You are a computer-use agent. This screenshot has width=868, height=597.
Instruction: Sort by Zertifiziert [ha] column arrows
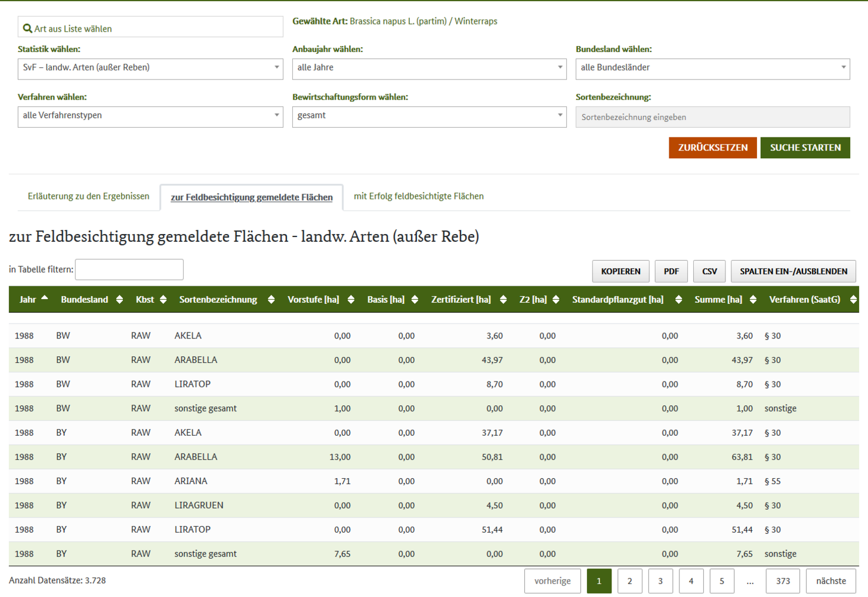point(503,300)
